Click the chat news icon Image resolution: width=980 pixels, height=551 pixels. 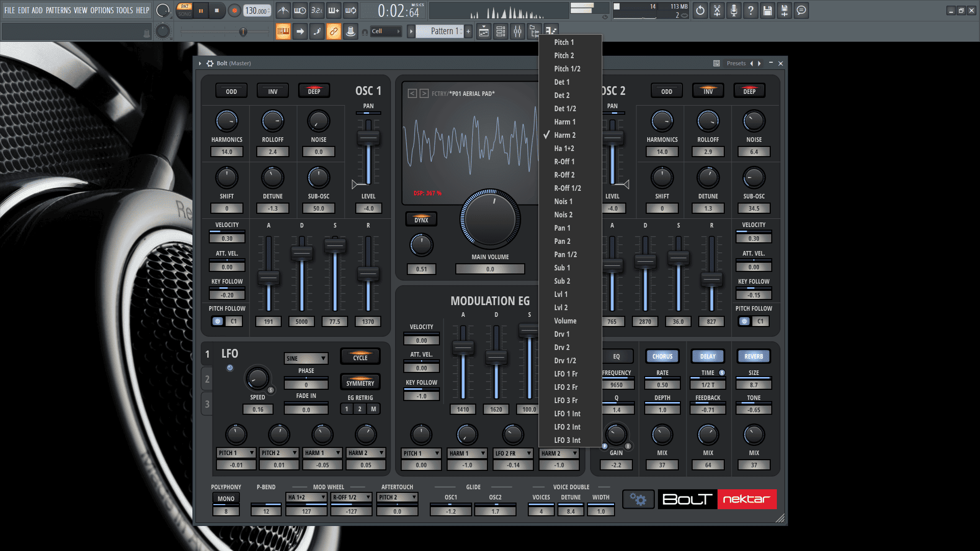pos(801,10)
